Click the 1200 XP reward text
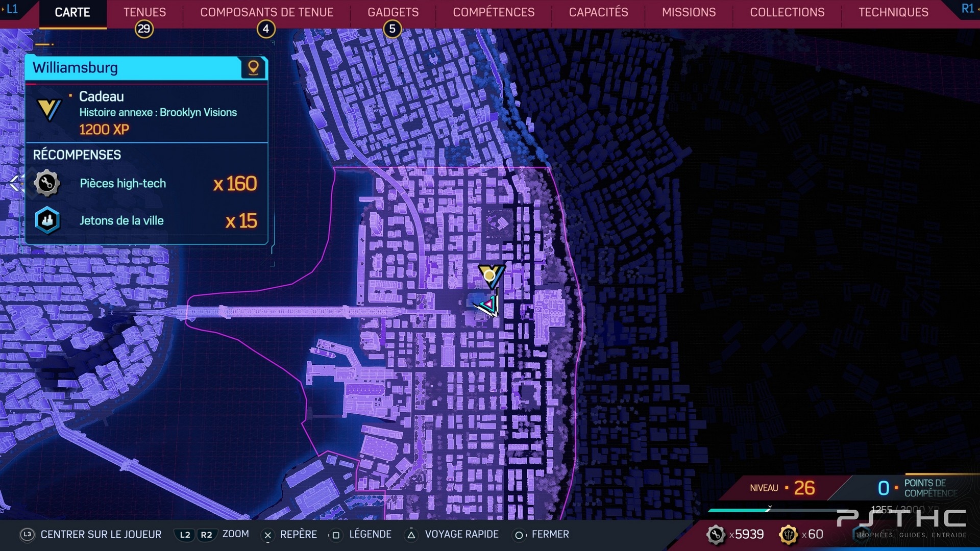 [104, 130]
